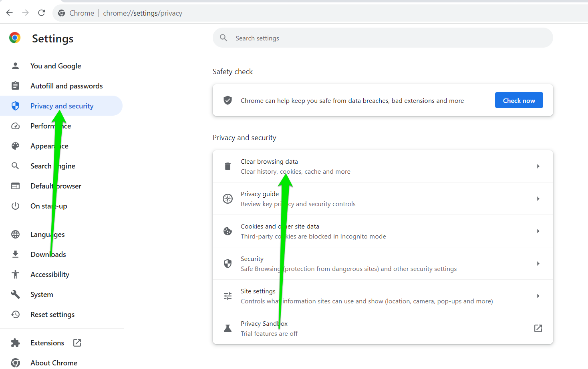
Task: Switch to Appearance settings
Action: tap(61, 146)
